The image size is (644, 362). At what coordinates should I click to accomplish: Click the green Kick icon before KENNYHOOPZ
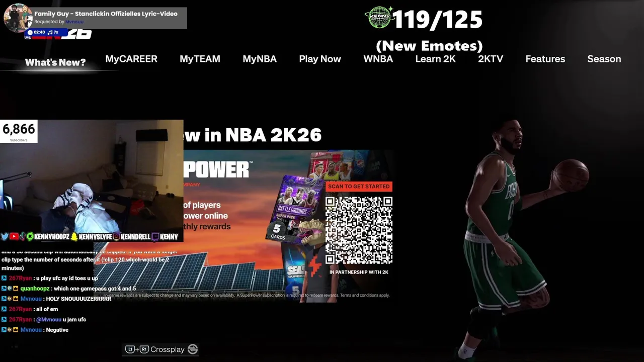(30, 236)
